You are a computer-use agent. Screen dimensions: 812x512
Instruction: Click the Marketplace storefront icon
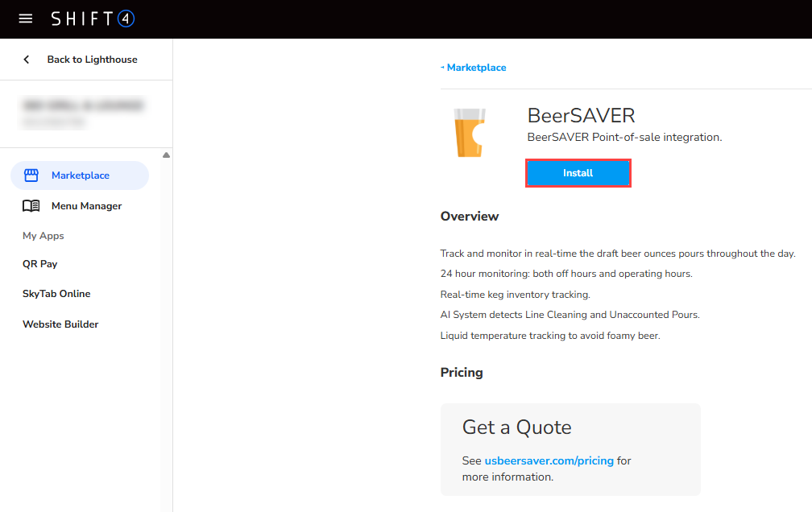tap(31, 175)
